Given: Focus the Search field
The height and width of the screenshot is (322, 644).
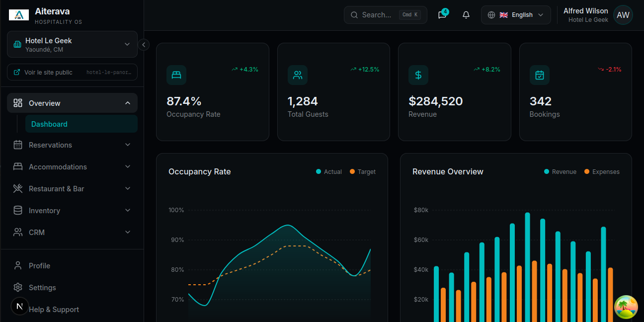Looking at the screenshot, I should [x=385, y=15].
